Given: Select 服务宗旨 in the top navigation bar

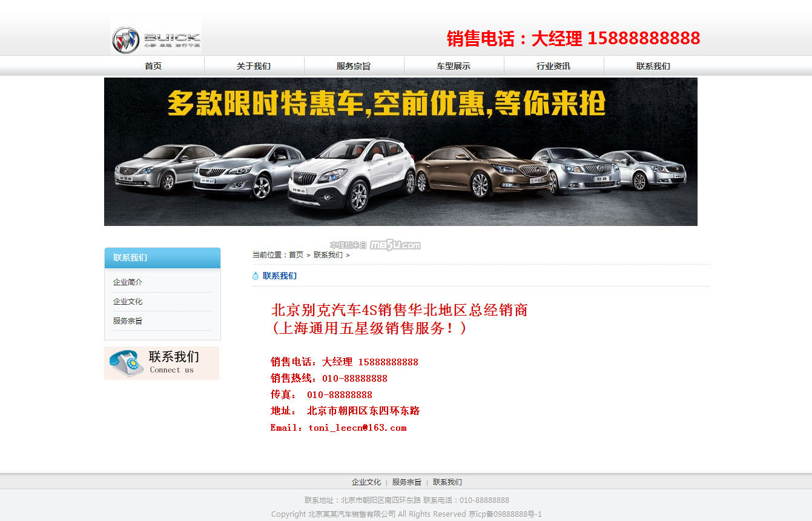Looking at the screenshot, I should pyautogui.click(x=354, y=66).
